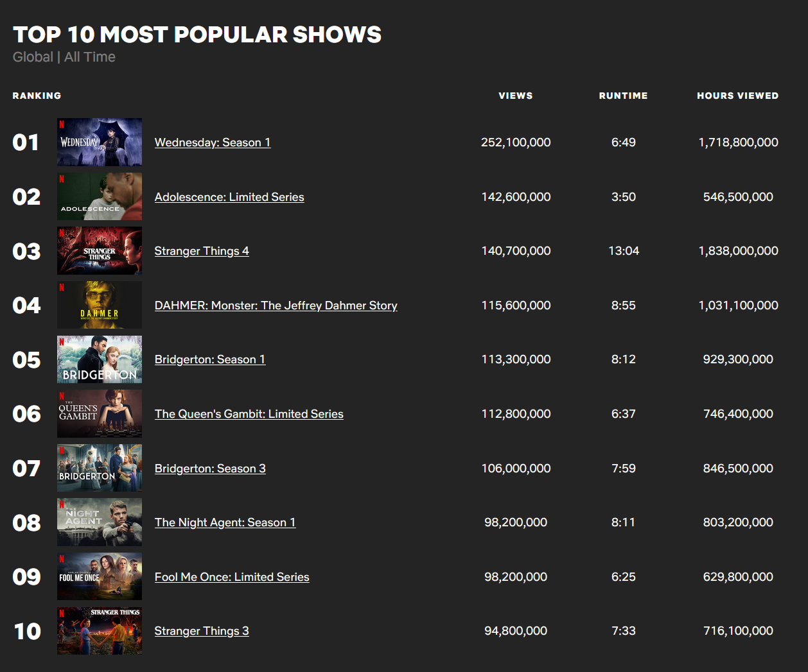Open The Night Agent: Season 1 link
This screenshot has width=808, height=672.
(225, 522)
